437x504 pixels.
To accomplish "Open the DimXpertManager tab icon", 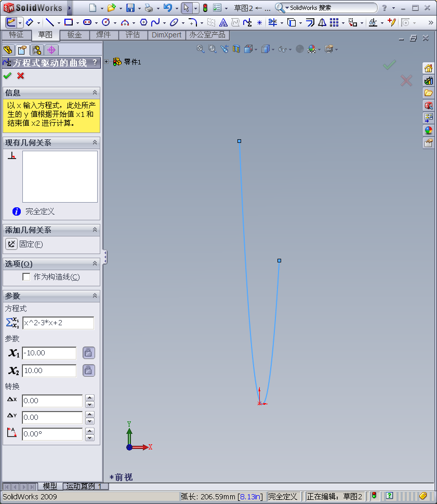I will point(51,50).
